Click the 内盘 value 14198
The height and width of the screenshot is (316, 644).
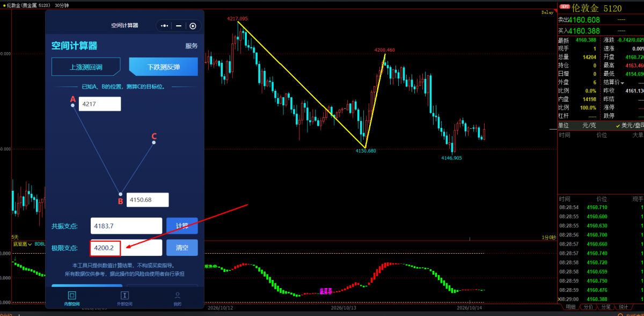coord(588,99)
